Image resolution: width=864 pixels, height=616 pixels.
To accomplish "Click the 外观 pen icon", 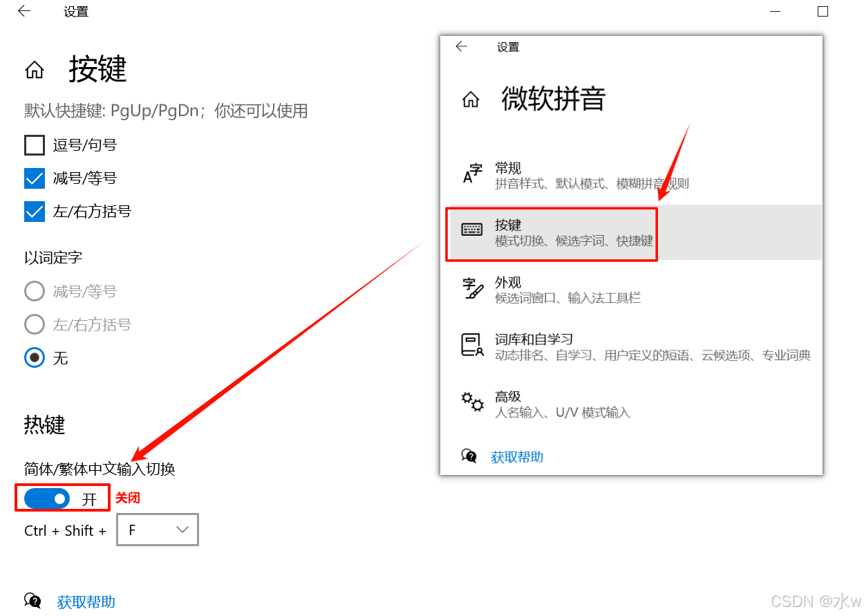I will (x=472, y=288).
